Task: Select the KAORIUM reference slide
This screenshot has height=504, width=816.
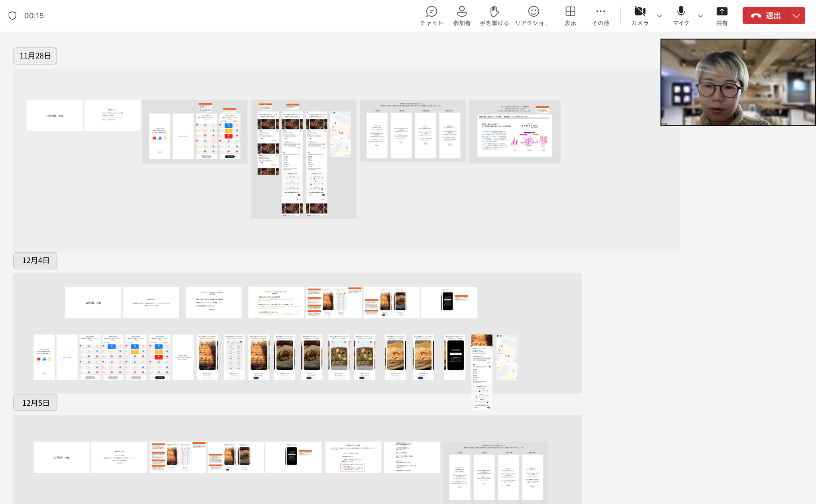Action: (x=515, y=132)
